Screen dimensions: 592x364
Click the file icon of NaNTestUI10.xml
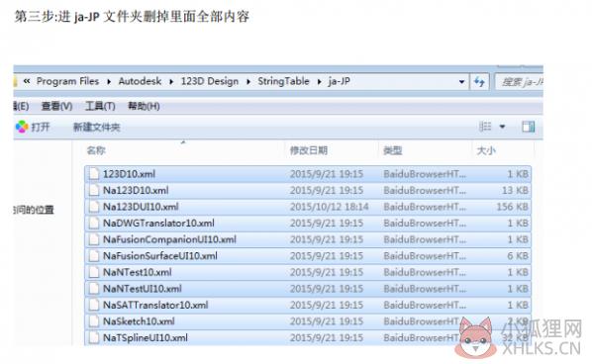point(94,289)
